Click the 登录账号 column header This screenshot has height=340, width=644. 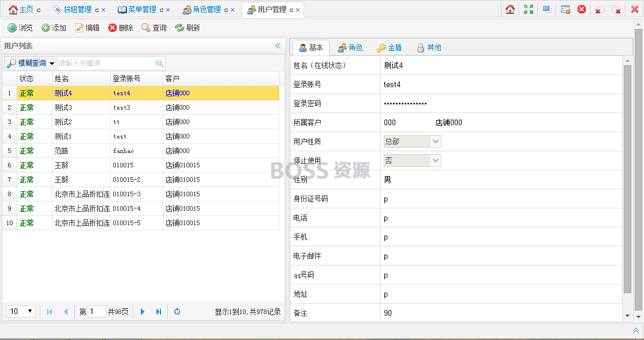(137, 79)
